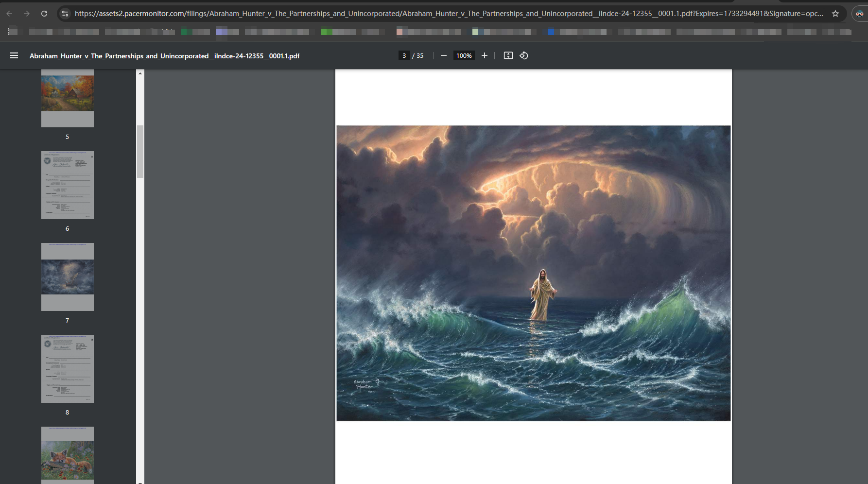
Task: Zoom in on the PDF document
Action: [484, 56]
